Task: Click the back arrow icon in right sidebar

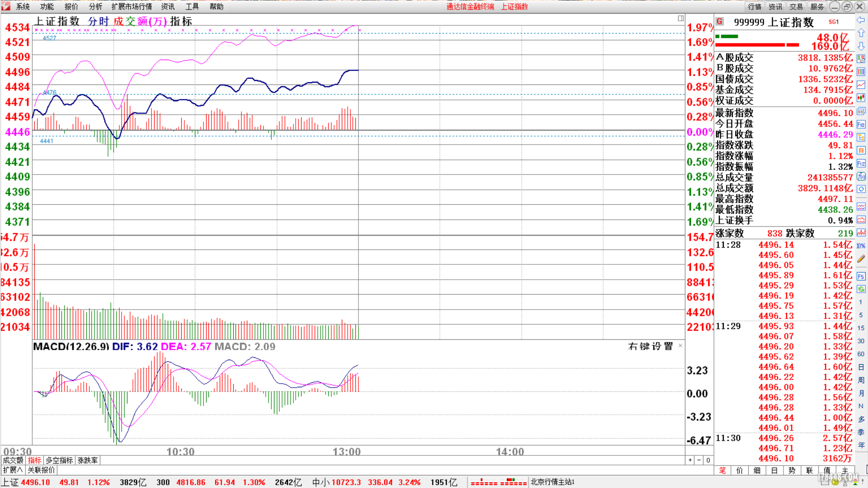Action: coord(861,20)
